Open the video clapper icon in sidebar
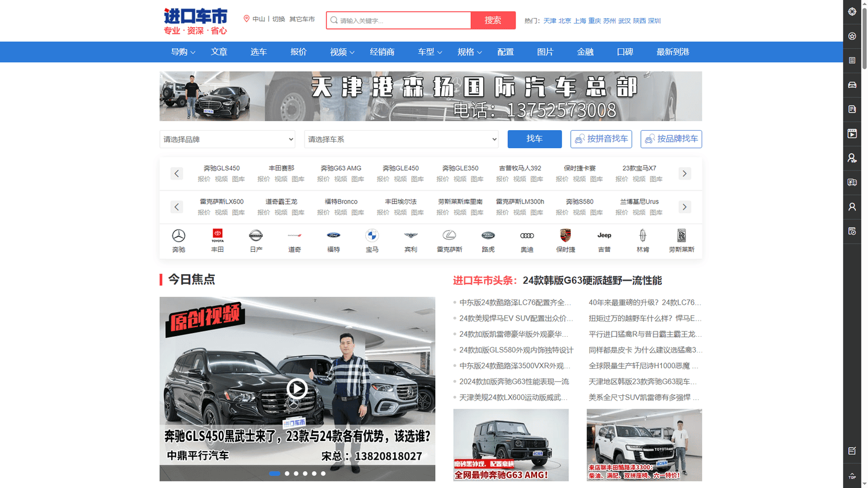 (x=852, y=134)
